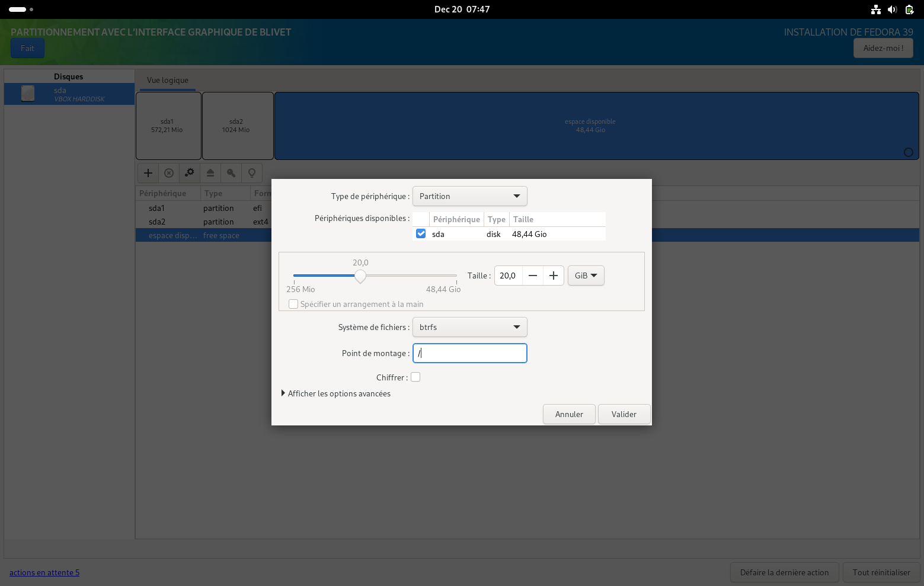This screenshot has height=586, width=924.
Task: Click the decrypt key icon
Action: coord(231,173)
